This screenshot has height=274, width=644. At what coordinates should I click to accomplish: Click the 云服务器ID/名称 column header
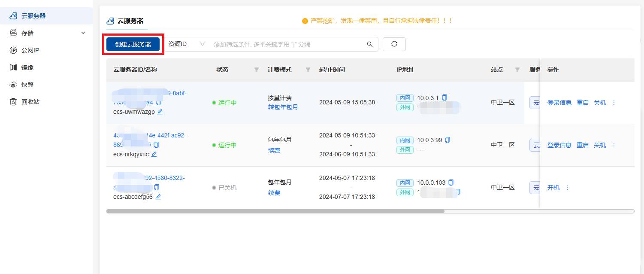pos(135,70)
